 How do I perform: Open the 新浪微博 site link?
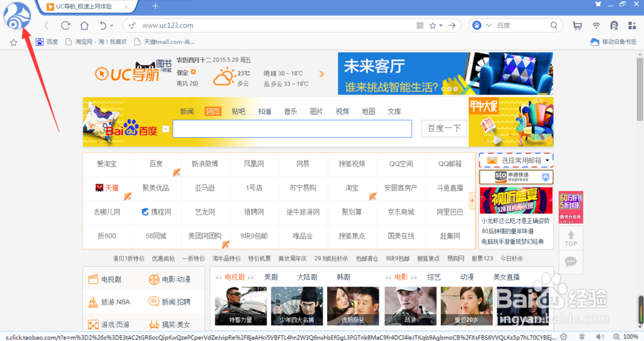205,164
